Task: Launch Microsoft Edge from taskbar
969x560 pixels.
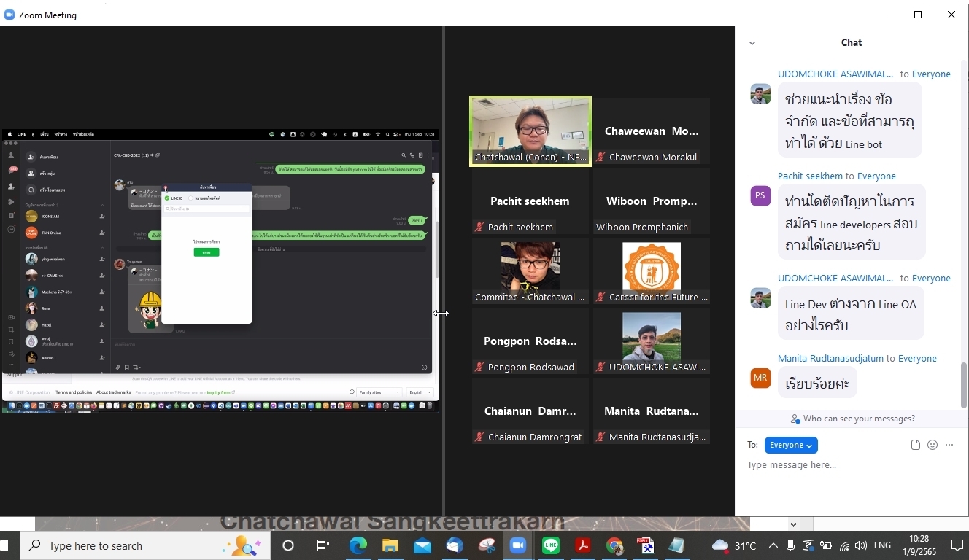Action: pos(358,545)
